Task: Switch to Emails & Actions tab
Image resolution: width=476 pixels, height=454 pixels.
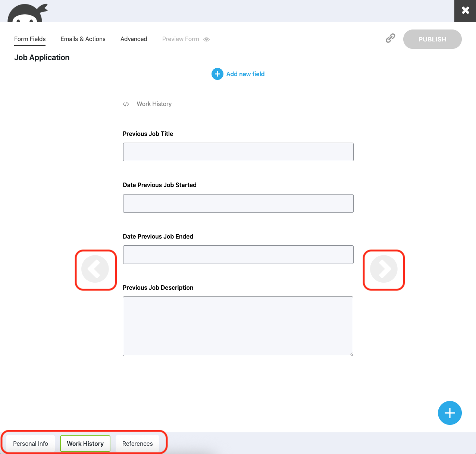Action: [83, 39]
